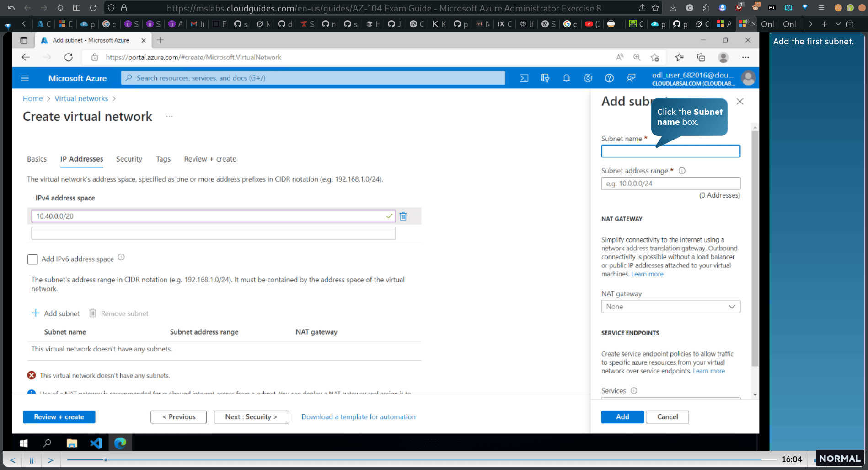Open Cloud Shell from the Azure header
This screenshot has height=470, width=868.
(x=524, y=78)
